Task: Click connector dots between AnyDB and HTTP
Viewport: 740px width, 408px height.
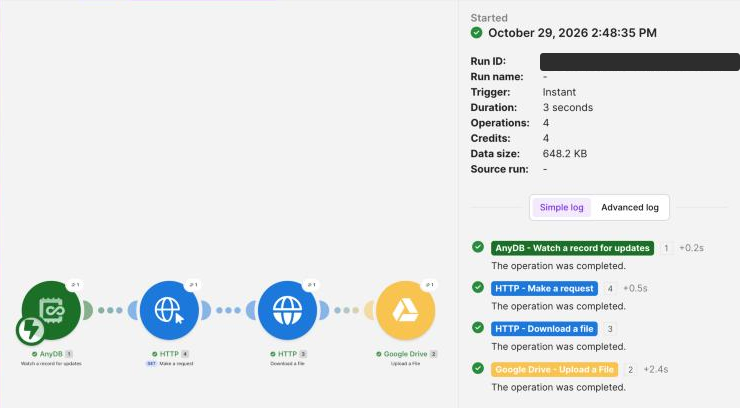Action: (x=110, y=310)
